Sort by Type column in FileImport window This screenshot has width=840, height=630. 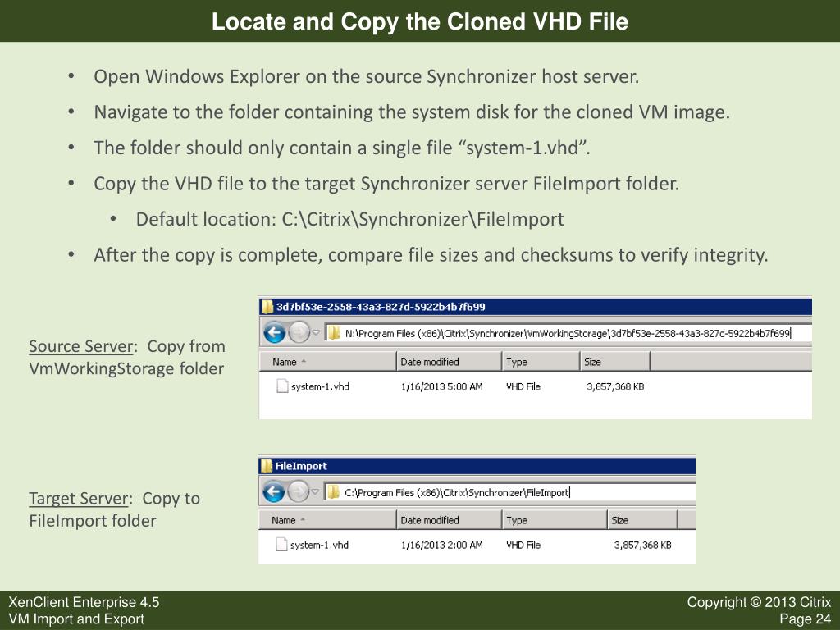(x=555, y=520)
